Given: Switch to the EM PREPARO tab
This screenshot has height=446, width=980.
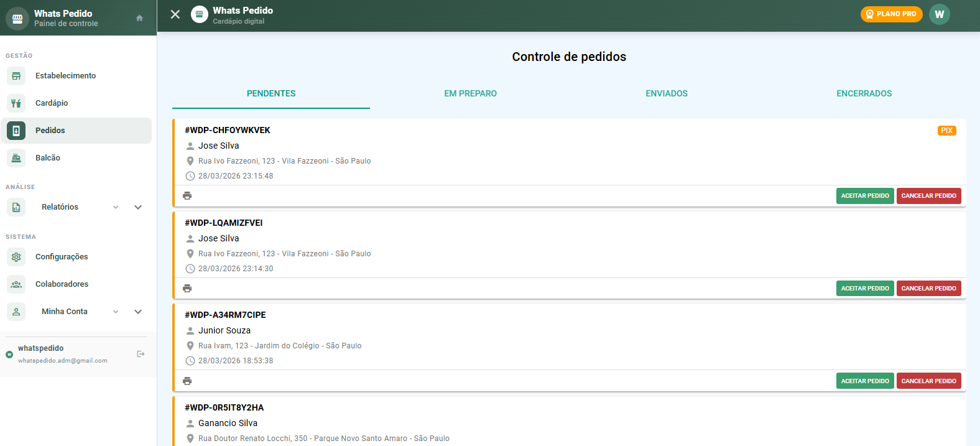Looking at the screenshot, I should [x=470, y=94].
